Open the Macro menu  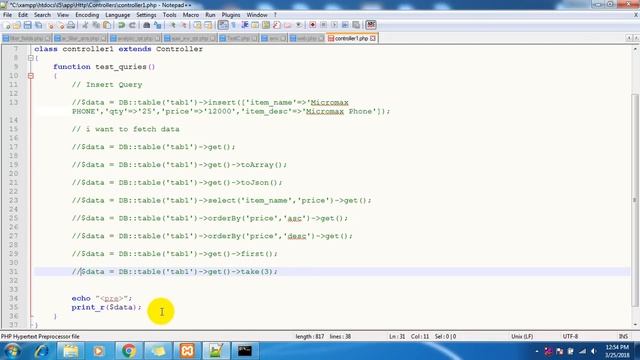click(191, 15)
